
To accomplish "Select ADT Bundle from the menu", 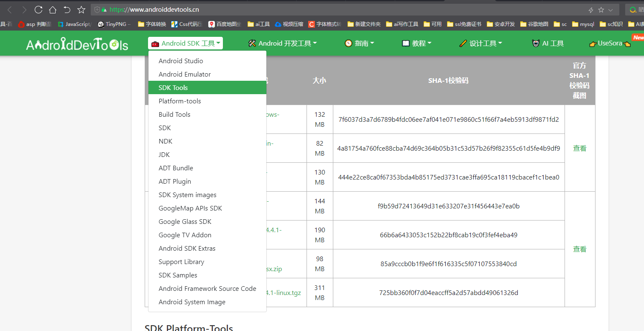I will tap(207, 168).
